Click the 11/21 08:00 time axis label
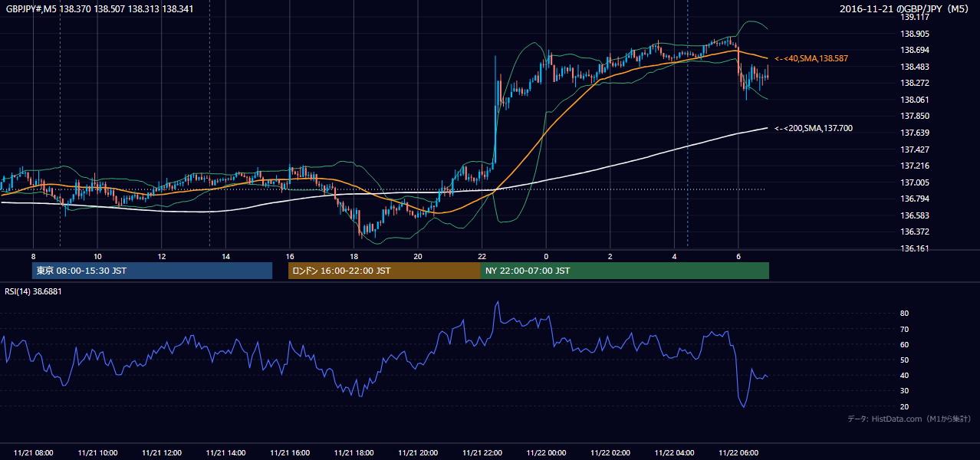980x460 pixels. (34, 453)
